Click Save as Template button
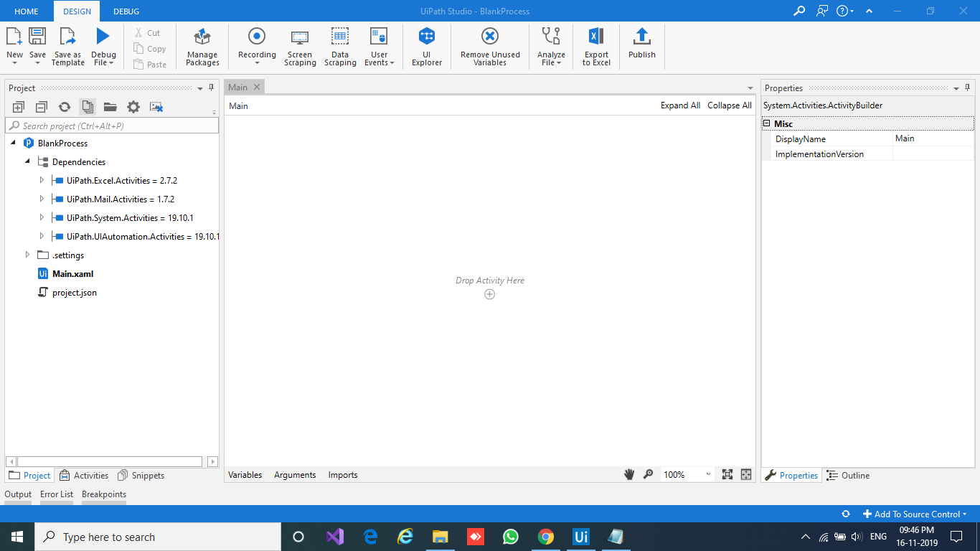 click(67, 46)
